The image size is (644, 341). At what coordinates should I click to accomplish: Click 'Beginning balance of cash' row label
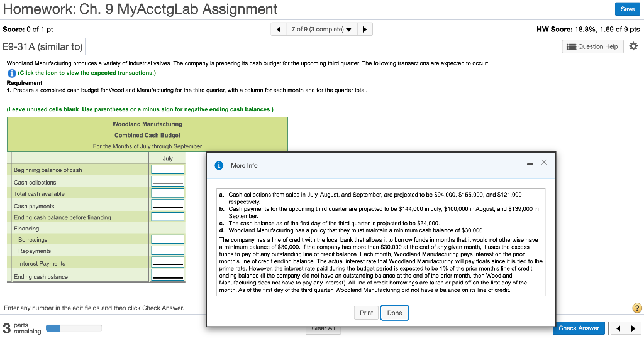pyautogui.click(x=48, y=170)
